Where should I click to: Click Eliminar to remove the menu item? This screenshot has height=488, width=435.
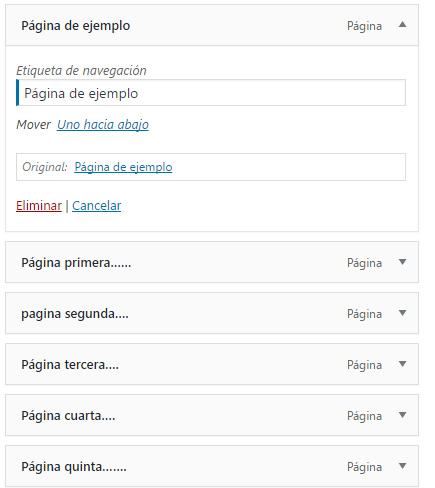[39, 205]
